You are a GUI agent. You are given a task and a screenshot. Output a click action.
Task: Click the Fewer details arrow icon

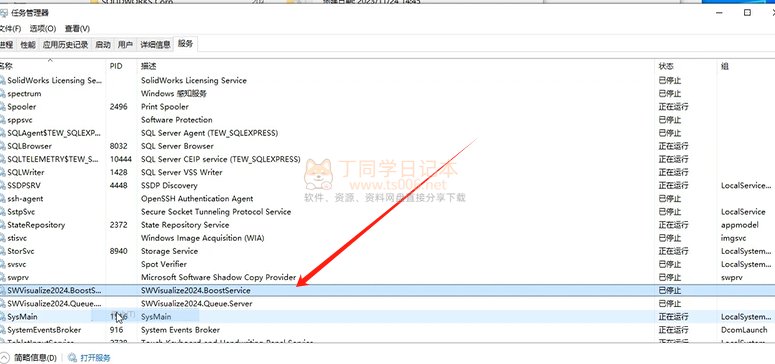coord(4,358)
